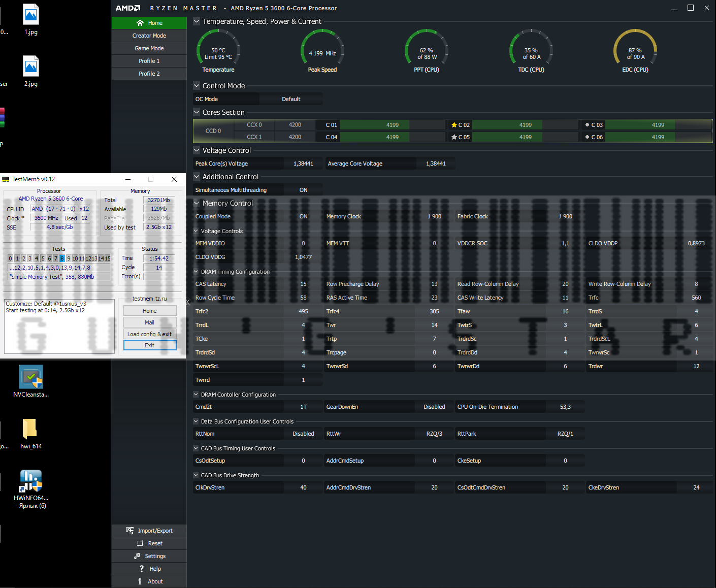Image resolution: width=716 pixels, height=588 pixels.
Task: Open the 2.jpg desktop image file
Action: tap(31, 71)
